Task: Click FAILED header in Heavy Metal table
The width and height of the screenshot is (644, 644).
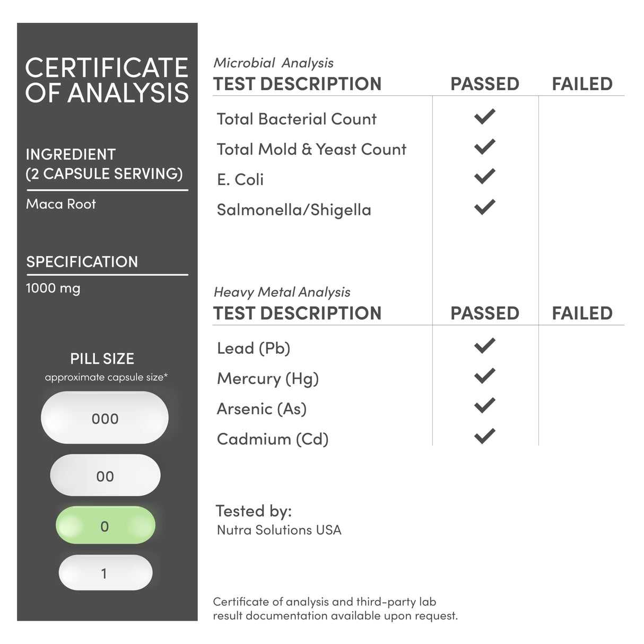Action: [582, 314]
